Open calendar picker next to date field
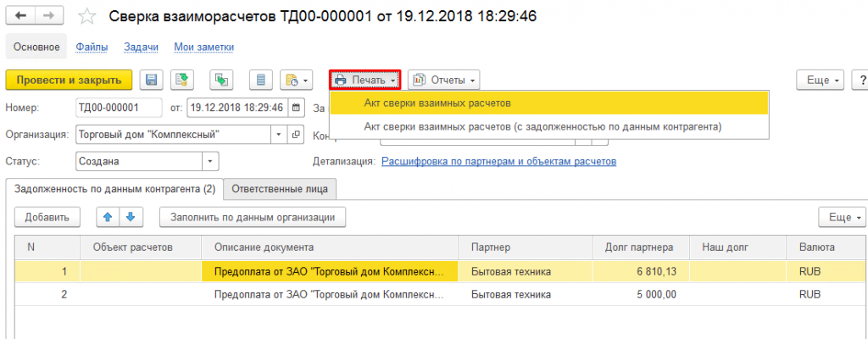 (x=297, y=108)
